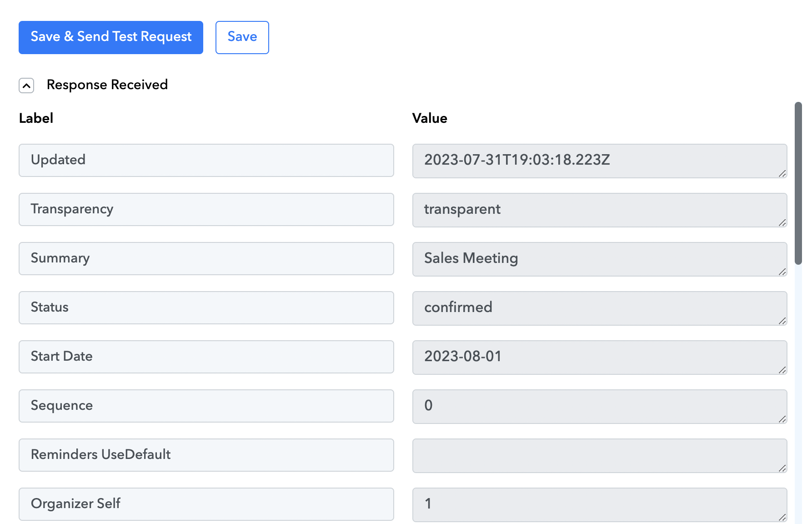Click the confirmed value box

coord(600,308)
